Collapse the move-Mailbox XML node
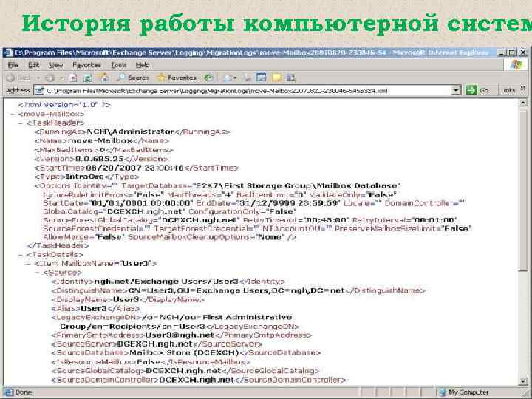This screenshot has height=399, width=532. 13,114
